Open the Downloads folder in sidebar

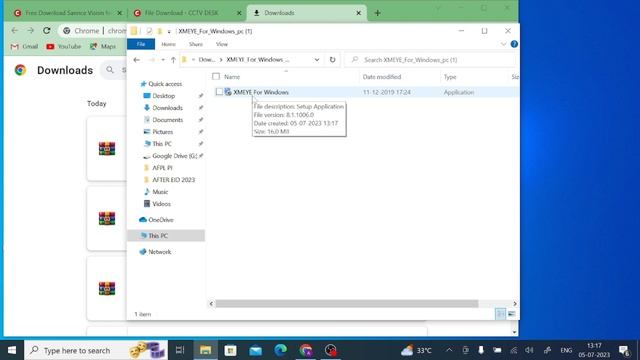click(167, 108)
